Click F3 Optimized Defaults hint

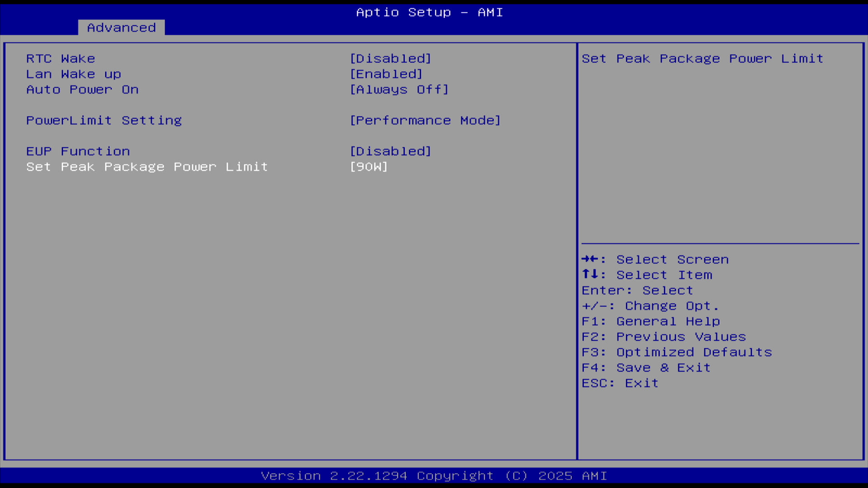[676, 352]
